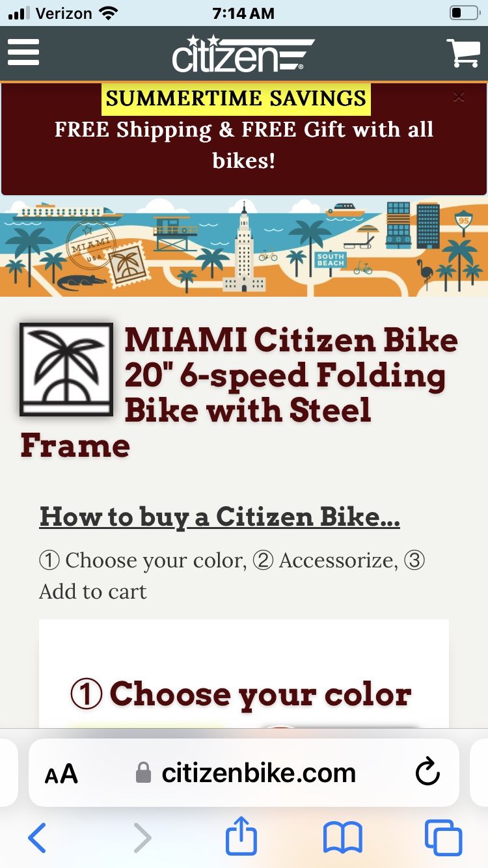This screenshot has height=868, width=488.
Task: Navigate back to the previous page
Action: (x=37, y=838)
